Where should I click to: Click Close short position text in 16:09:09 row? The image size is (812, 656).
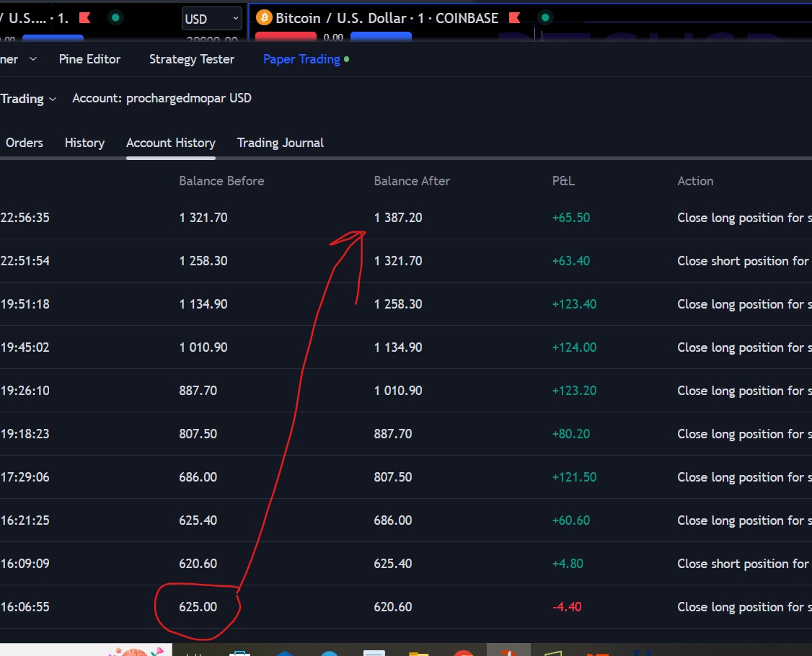click(x=744, y=563)
